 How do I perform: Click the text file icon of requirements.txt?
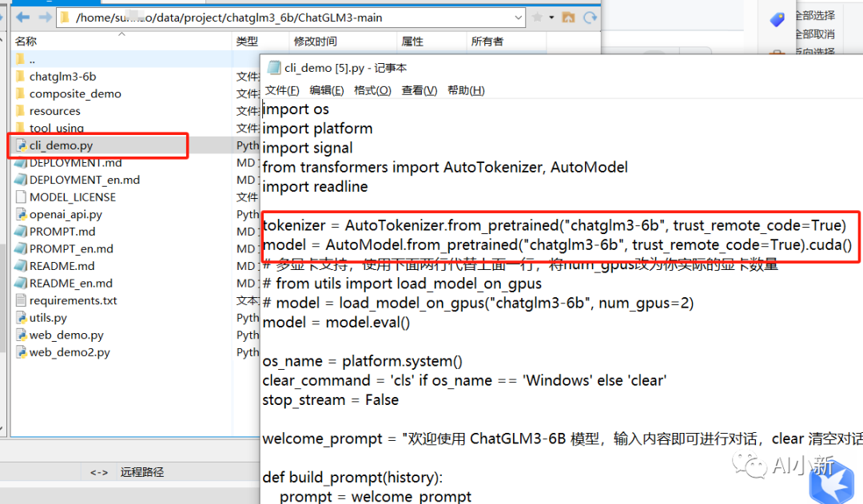21,300
